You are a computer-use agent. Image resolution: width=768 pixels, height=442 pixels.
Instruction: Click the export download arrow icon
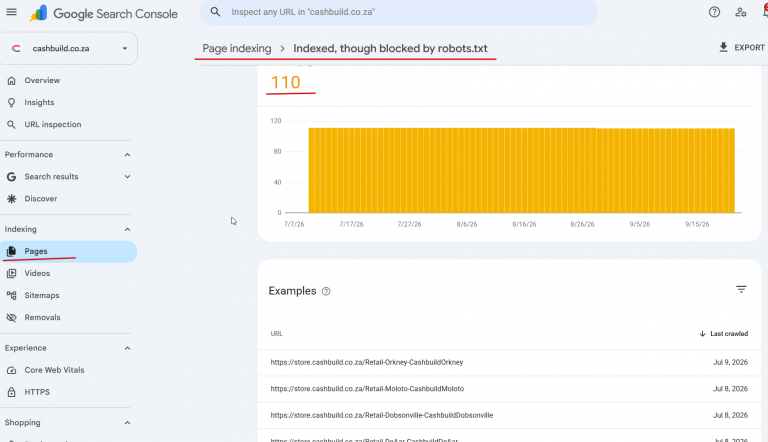tap(723, 47)
